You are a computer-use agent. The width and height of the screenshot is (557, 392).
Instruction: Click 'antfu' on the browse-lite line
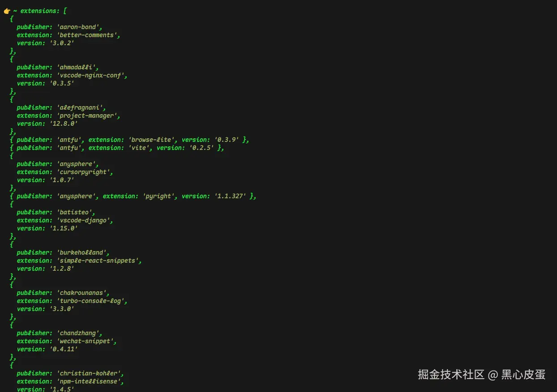coord(69,140)
